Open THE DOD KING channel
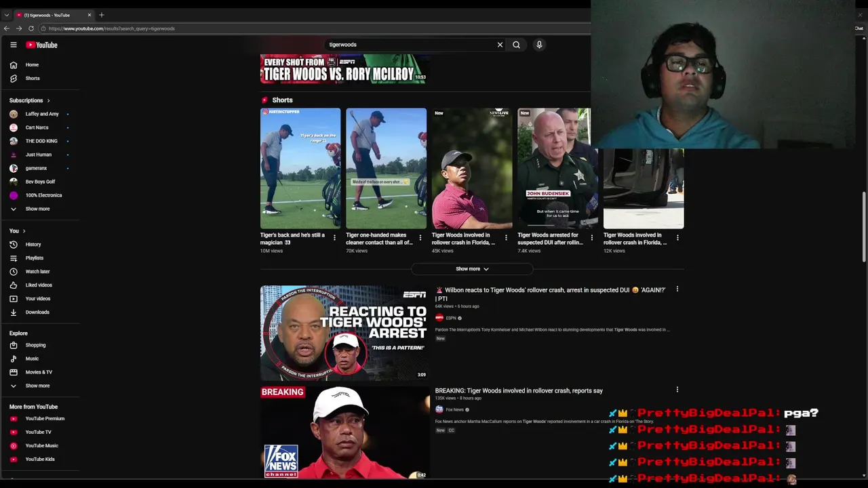868x488 pixels. (x=40, y=141)
